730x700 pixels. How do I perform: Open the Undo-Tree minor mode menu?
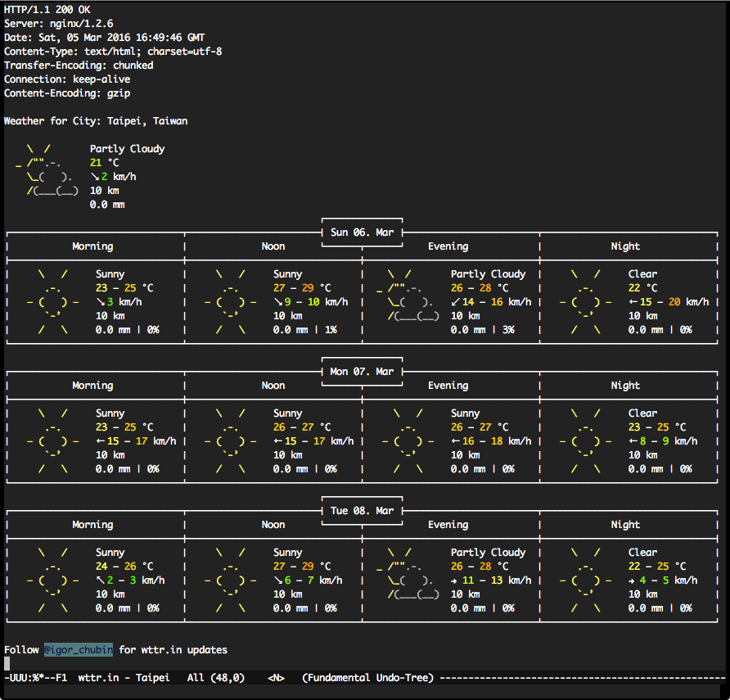coord(402,678)
